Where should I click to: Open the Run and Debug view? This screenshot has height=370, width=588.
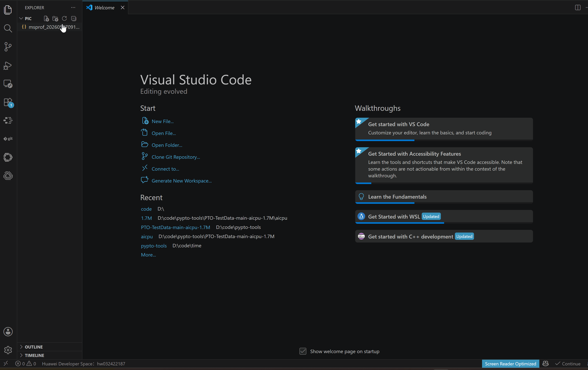tap(8, 66)
